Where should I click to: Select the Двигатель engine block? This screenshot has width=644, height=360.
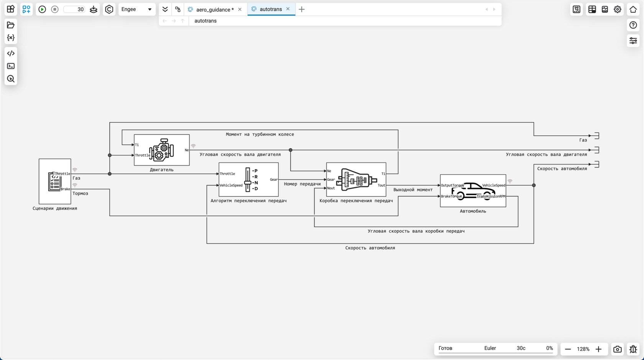162,150
